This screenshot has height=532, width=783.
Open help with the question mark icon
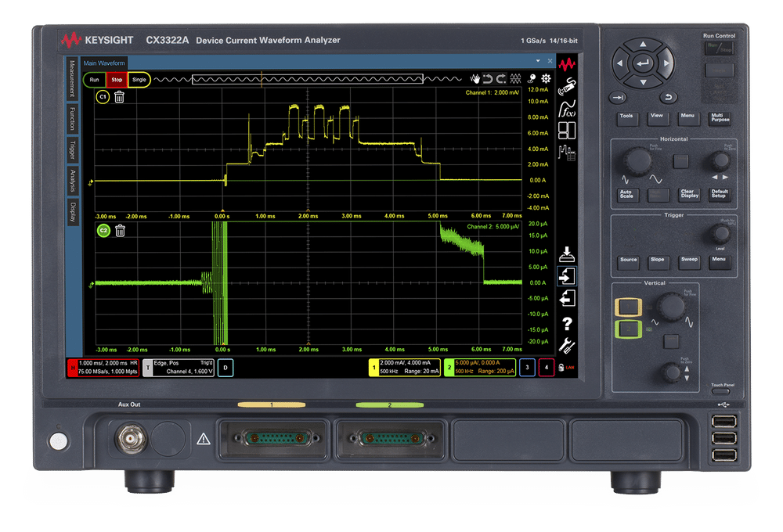(x=567, y=323)
